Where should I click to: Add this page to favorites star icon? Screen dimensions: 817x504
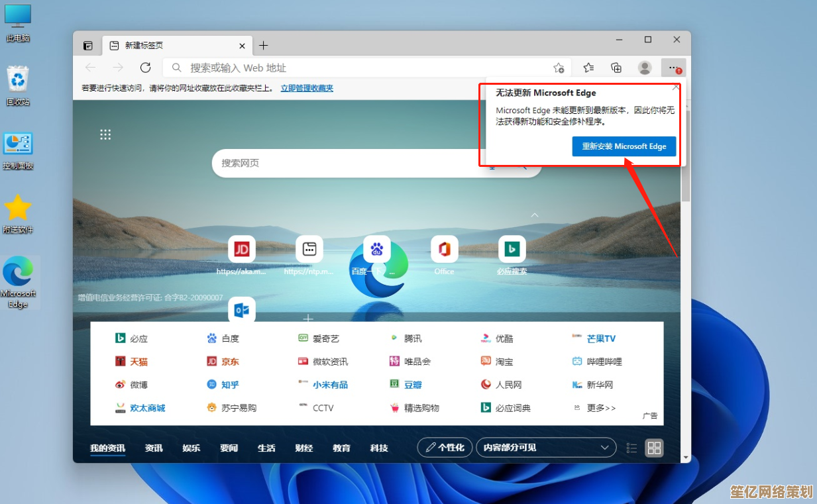pos(559,68)
